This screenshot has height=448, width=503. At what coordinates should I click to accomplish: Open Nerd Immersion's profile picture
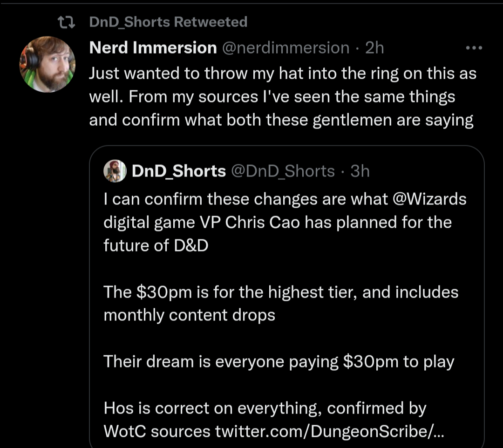[47, 64]
